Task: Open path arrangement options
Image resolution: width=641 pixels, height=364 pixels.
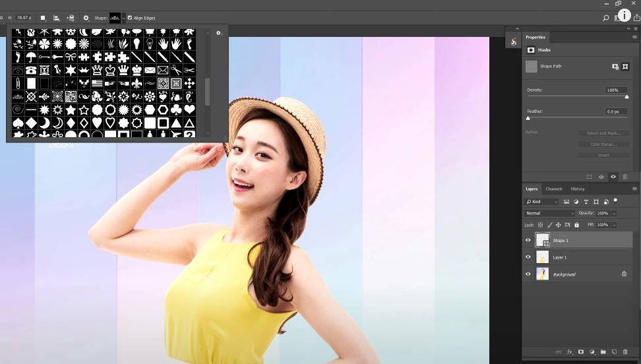Action: click(71, 18)
